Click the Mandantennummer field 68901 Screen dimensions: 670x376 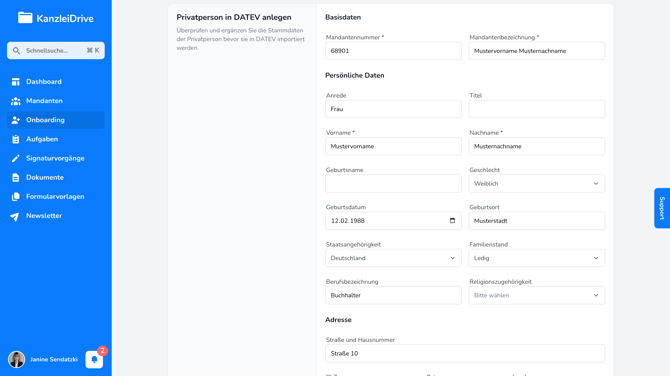pos(393,51)
